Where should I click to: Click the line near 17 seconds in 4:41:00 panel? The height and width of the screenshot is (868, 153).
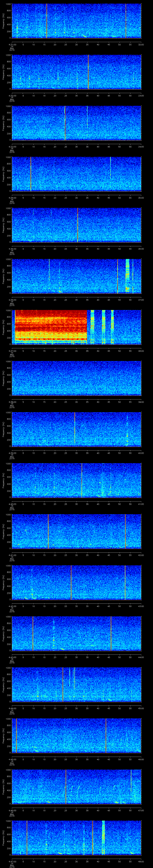tap(48, 531)
